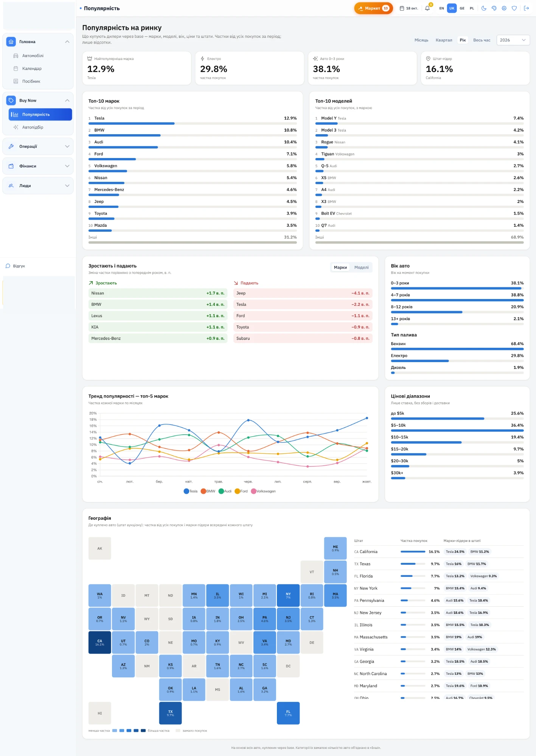The width and height of the screenshot is (536, 756).
Task: Log out using the exit icon
Action: pos(526,8)
